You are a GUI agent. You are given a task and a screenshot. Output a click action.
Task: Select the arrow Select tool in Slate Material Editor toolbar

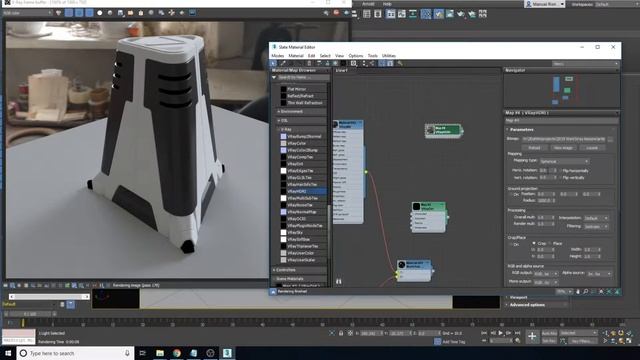point(273,63)
